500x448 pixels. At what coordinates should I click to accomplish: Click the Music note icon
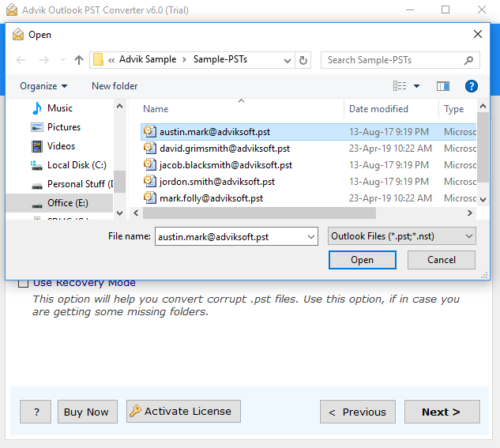tap(37, 108)
